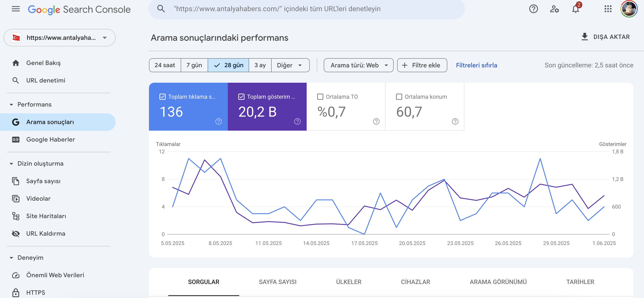Open URL Kaldırma hidden-eye icon

click(x=16, y=233)
